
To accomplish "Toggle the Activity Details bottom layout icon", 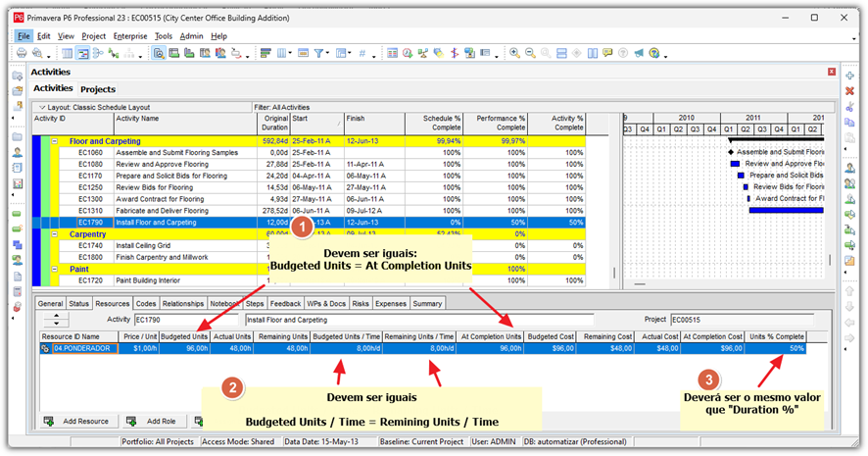I will click(159, 53).
